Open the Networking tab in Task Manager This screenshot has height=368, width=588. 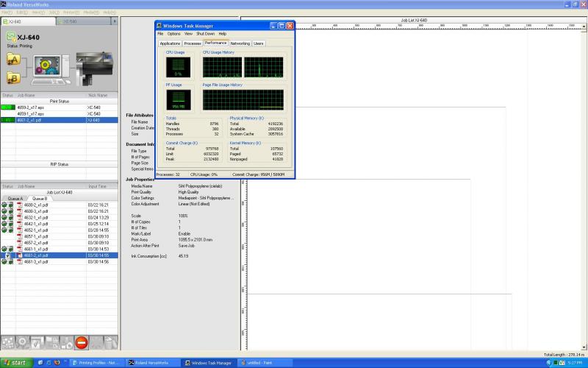tap(240, 43)
